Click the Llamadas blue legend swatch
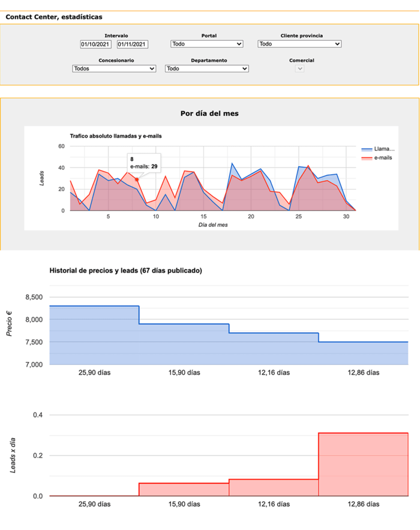420x530 pixels. (367, 149)
